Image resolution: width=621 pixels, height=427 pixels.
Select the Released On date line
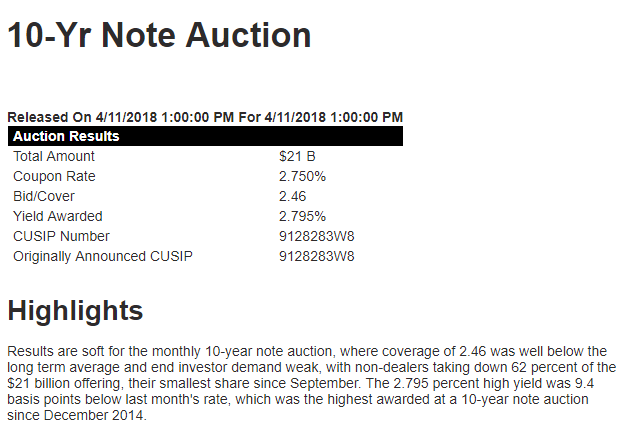(205, 117)
